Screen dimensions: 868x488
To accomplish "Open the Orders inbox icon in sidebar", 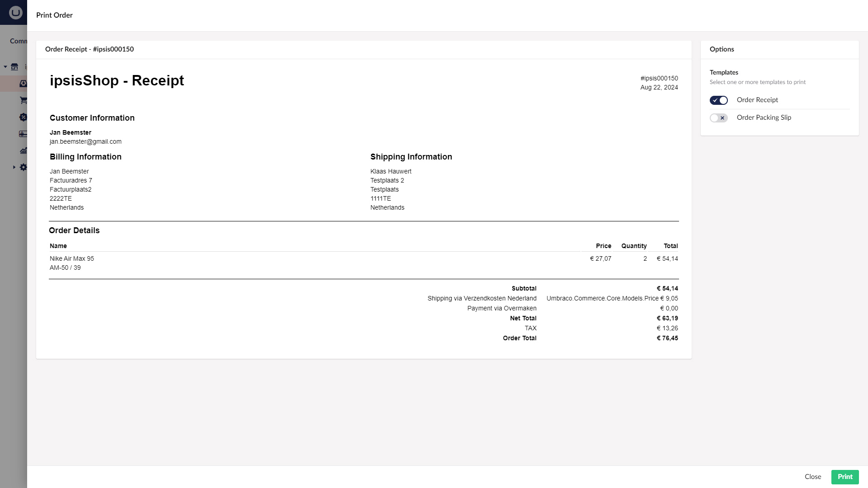I will click(23, 84).
